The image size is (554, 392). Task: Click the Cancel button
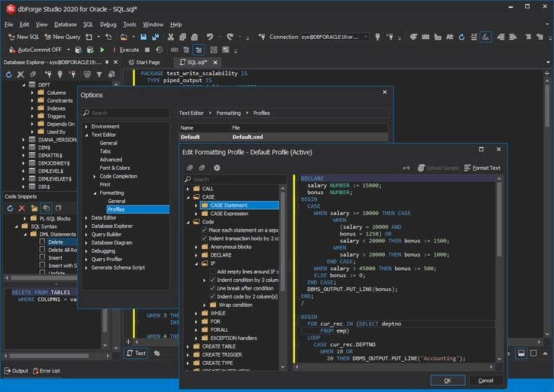tap(486, 381)
